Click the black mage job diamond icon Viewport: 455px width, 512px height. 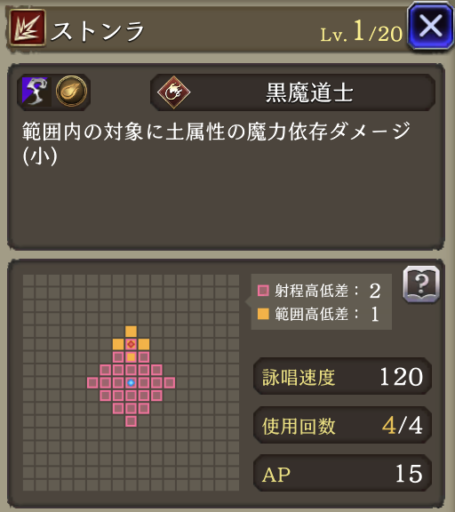click(174, 92)
